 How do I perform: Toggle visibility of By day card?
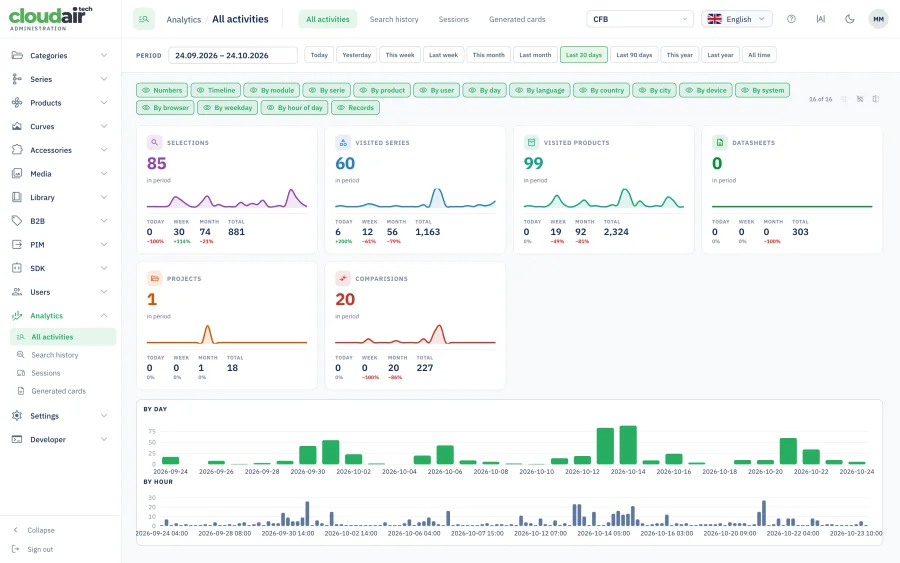click(484, 90)
